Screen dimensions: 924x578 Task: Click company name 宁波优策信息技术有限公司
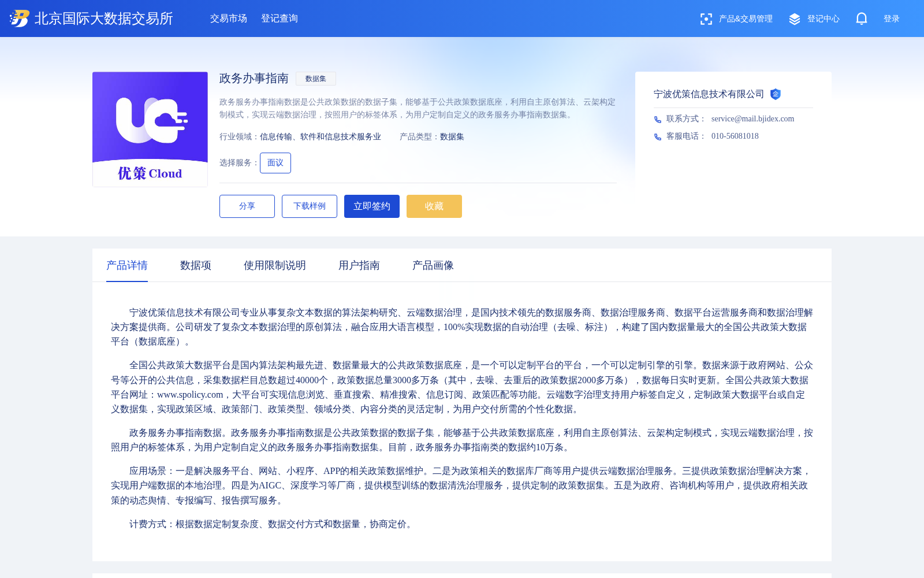tap(709, 94)
